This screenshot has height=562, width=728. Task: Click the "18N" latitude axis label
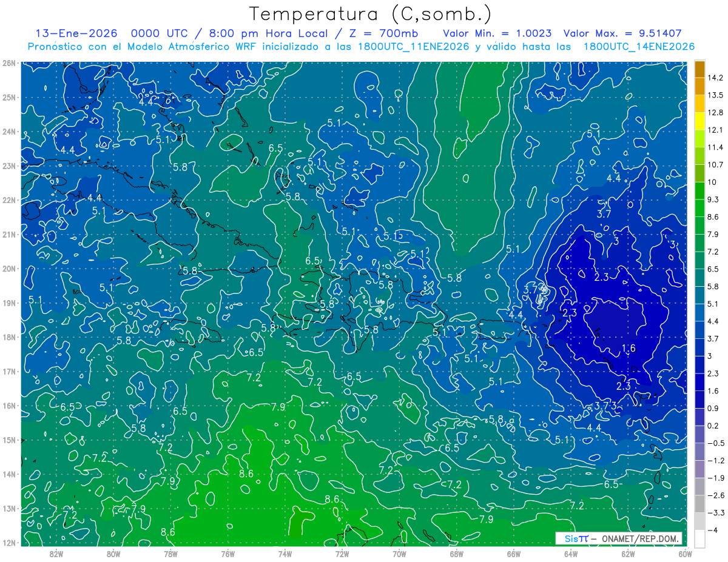[x=8, y=337]
